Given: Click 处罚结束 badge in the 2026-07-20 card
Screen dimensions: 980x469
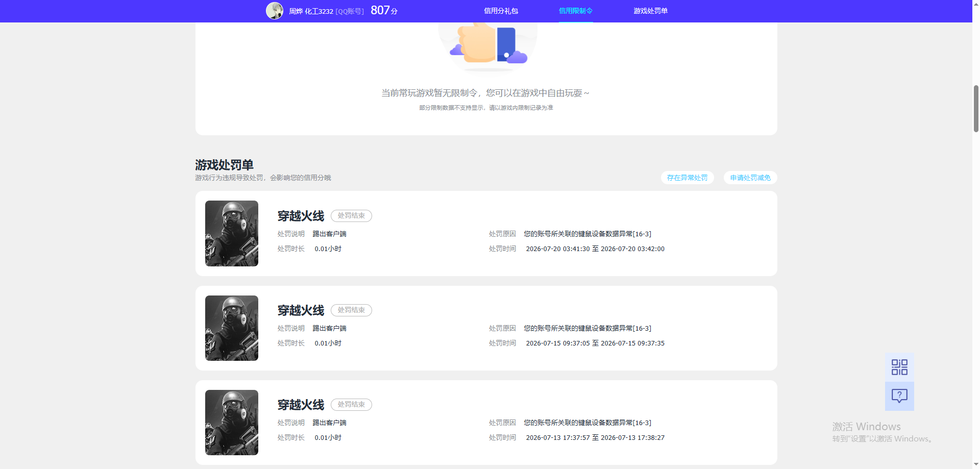Looking at the screenshot, I should [351, 216].
